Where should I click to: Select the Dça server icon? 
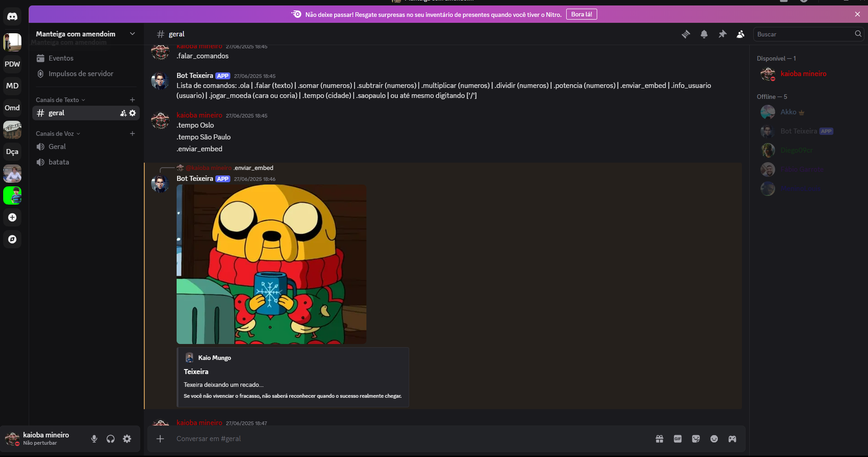click(12, 152)
